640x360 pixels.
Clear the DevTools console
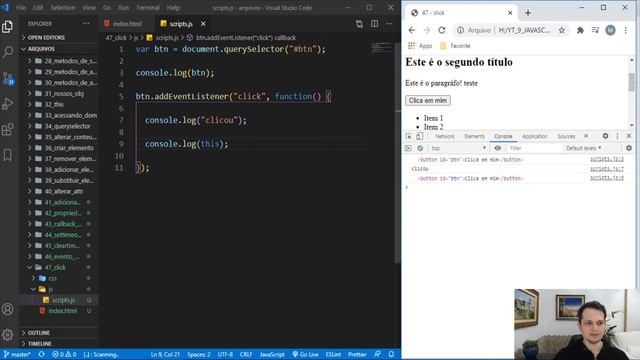420,148
